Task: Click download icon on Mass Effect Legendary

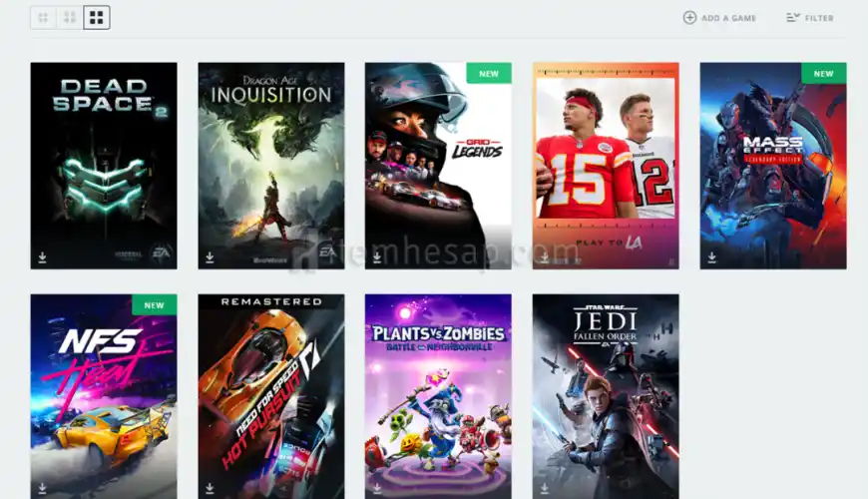Action: tap(712, 257)
